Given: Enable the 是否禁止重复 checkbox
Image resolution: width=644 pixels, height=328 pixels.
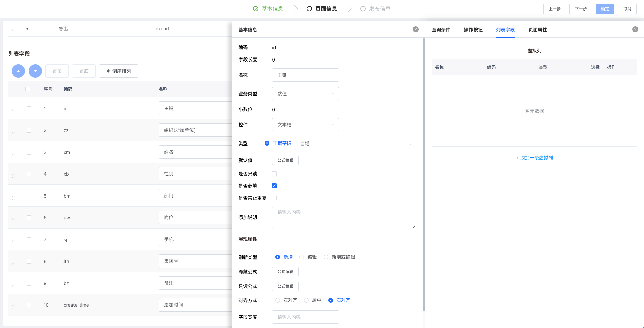Looking at the screenshot, I should (x=274, y=198).
